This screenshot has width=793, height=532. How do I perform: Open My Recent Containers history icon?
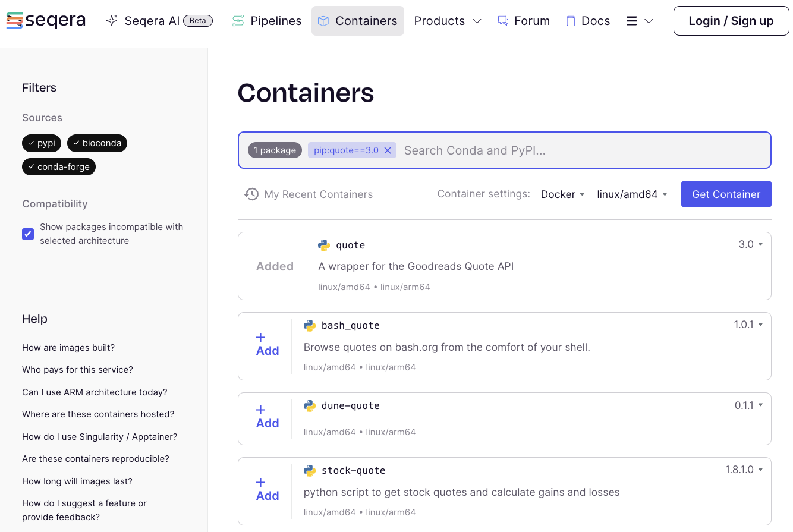[251, 194]
